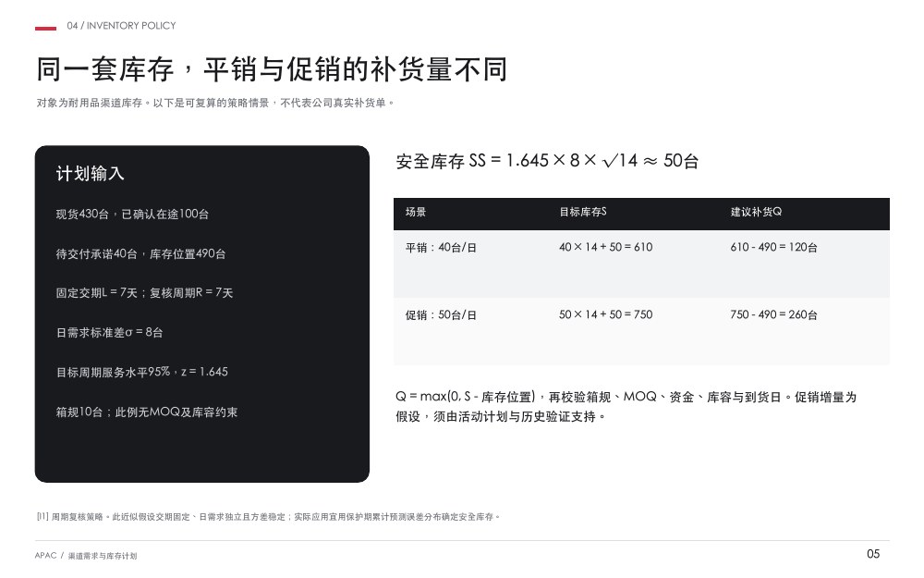Viewport: 924px width, 578px height.
Task: Select the safety stock formula '安全库存 SS = 1.645 × 8 × √14 ≈ 50台'
Action: [547, 160]
